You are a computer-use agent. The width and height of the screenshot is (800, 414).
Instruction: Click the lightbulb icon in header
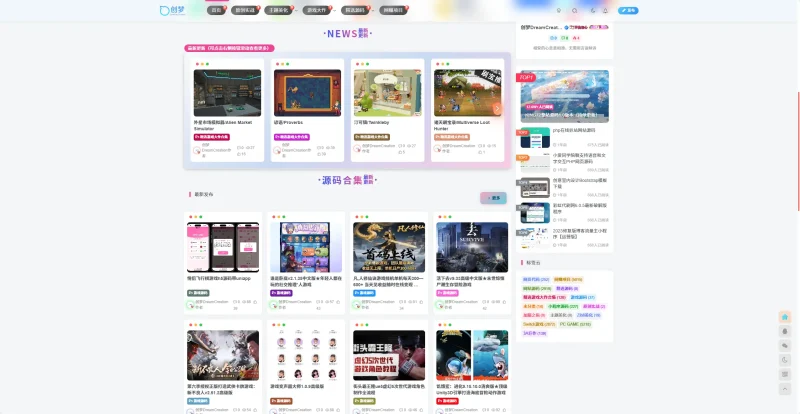click(559, 11)
